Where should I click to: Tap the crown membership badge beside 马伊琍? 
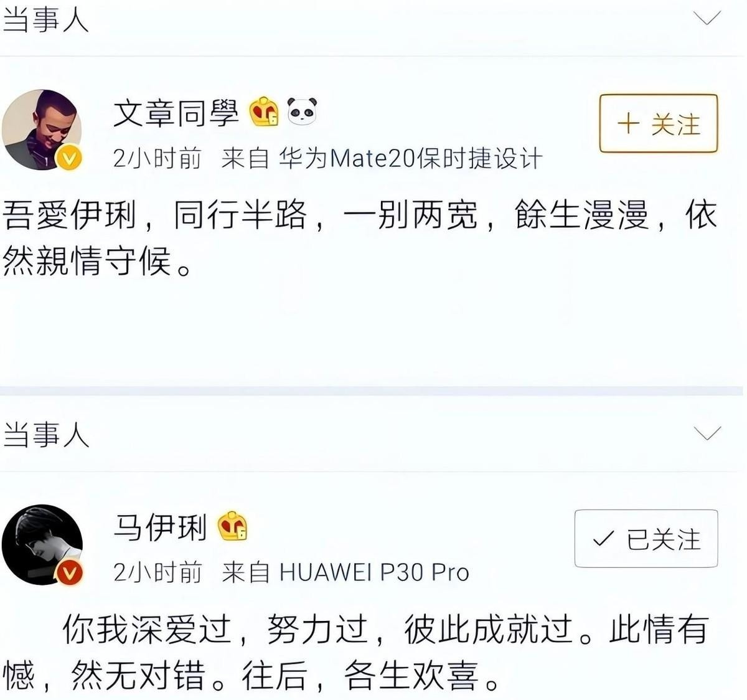[x=232, y=527]
